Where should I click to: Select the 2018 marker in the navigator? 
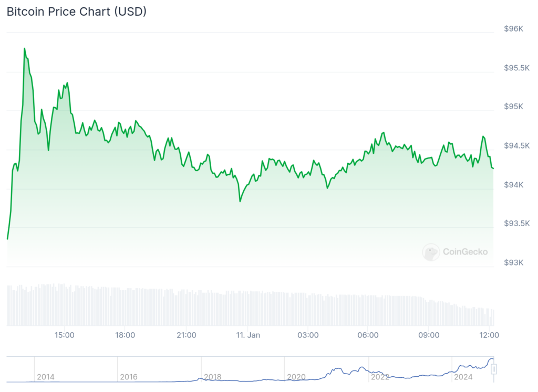coord(212,377)
